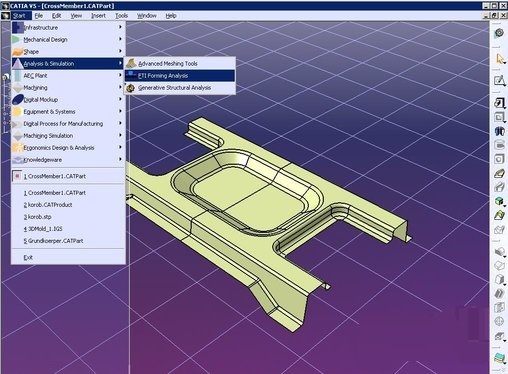This screenshot has width=508, height=374.
Task: Open the Tools menu
Action: pos(122,16)
